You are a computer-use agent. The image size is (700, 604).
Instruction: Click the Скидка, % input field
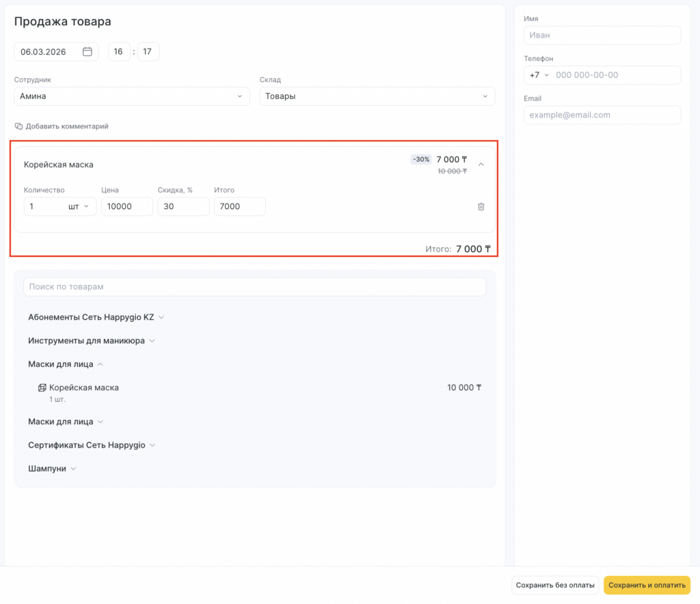click(x=183, y=207)
